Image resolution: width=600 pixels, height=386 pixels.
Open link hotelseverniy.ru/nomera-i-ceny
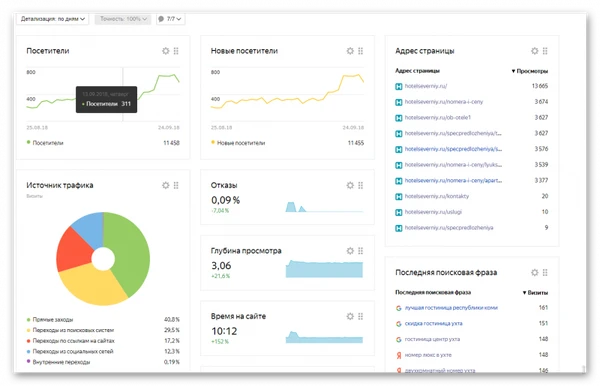[444, 102]
